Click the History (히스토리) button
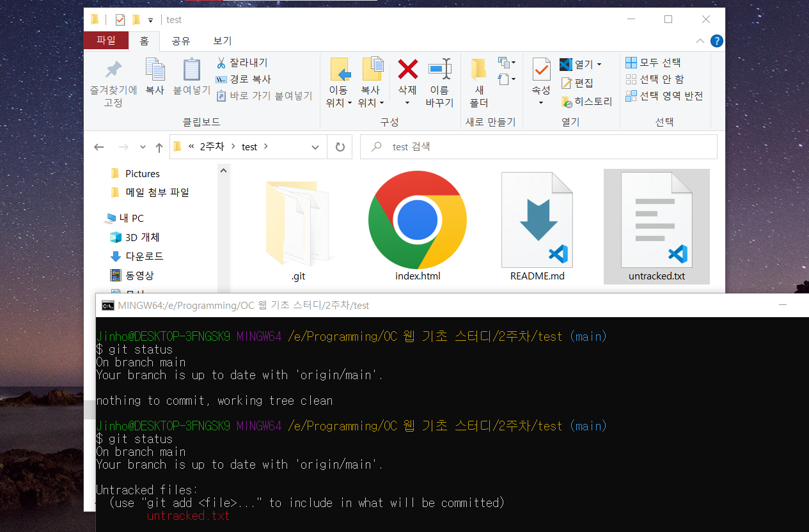This screenshot has height=532, width=809. (x=586, y=102)
